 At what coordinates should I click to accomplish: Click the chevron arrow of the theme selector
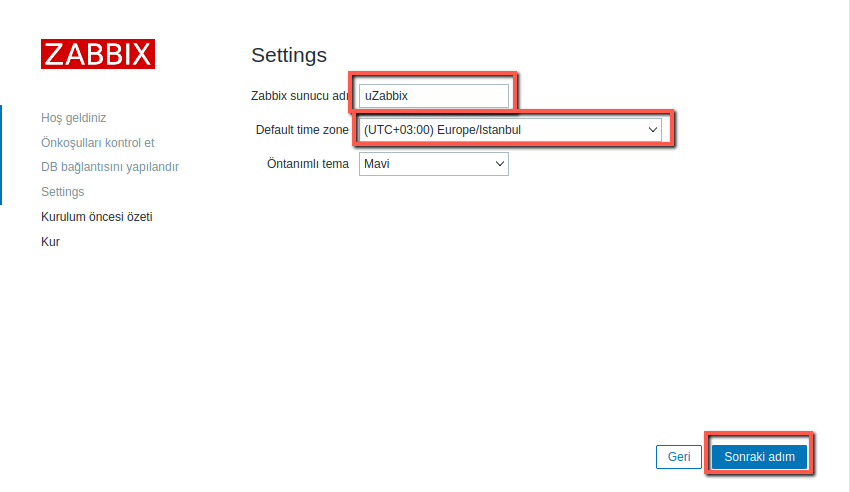(500, 163)
